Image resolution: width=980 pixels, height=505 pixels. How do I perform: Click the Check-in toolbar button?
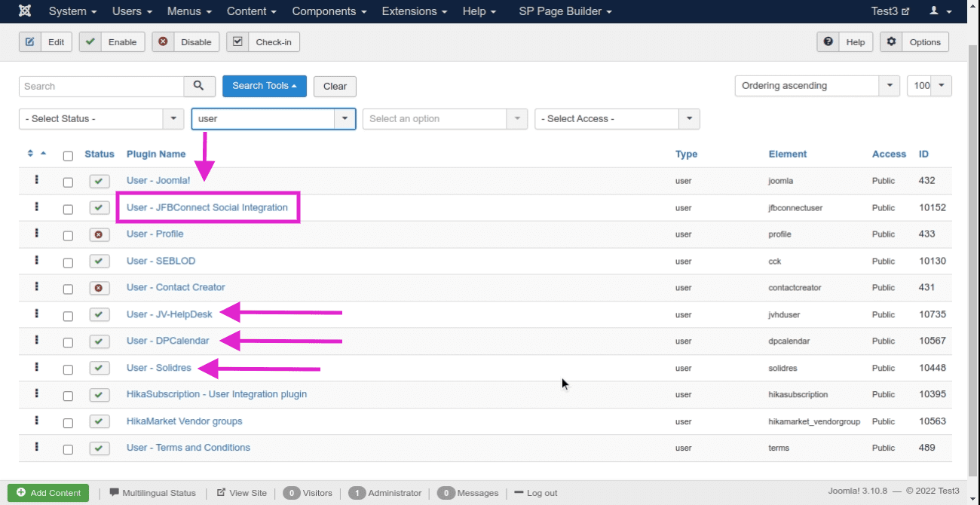click(x=263, y=42)
